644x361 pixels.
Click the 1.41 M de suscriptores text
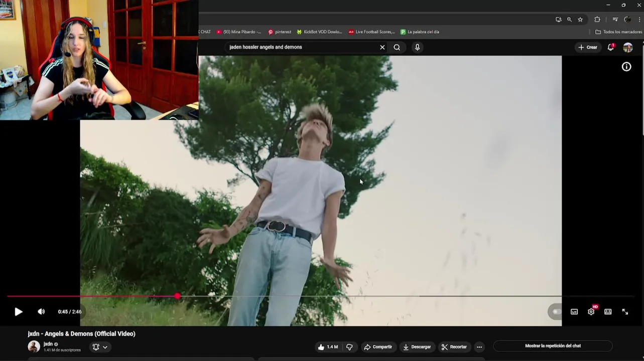[x=62, y=350]
